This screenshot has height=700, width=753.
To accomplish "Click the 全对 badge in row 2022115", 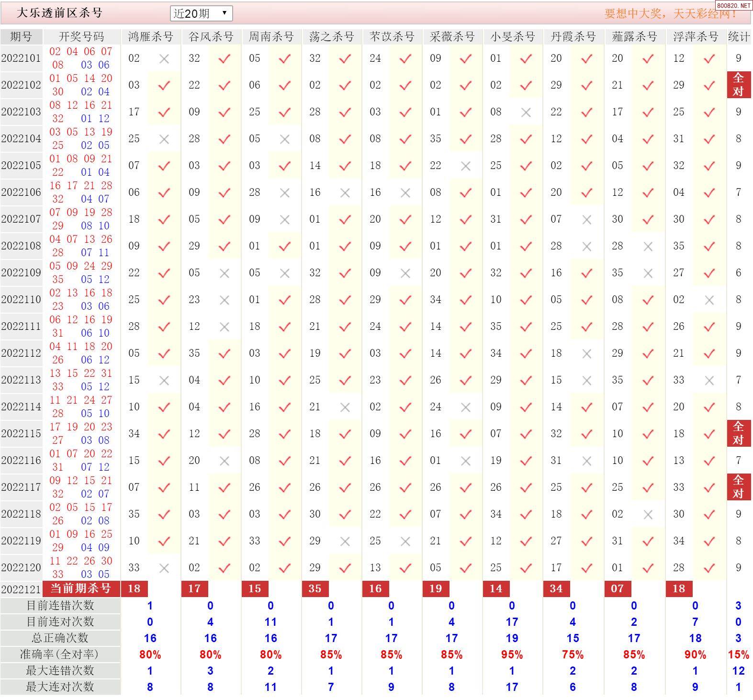I will point(739,433).
